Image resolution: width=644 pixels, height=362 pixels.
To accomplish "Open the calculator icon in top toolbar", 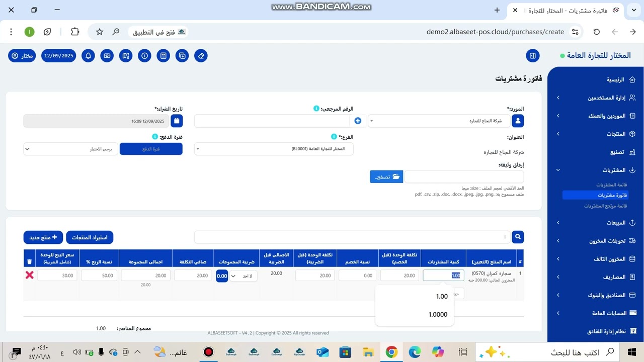I will pyautogui.click(x=163, y=56).
